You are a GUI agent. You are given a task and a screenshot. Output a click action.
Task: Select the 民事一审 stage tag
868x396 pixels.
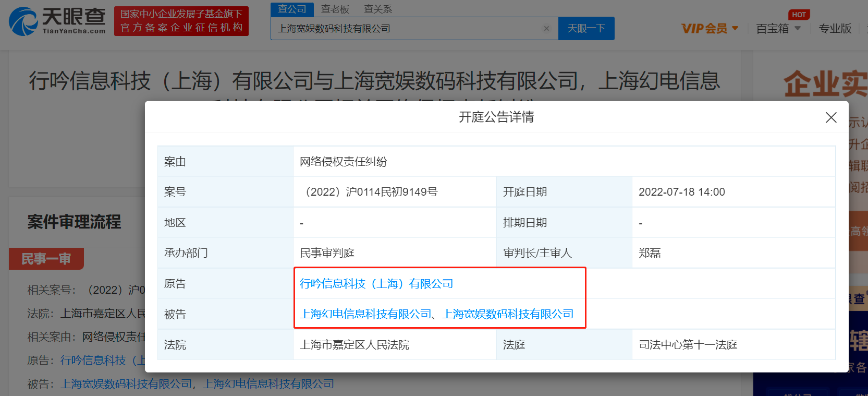46,259
